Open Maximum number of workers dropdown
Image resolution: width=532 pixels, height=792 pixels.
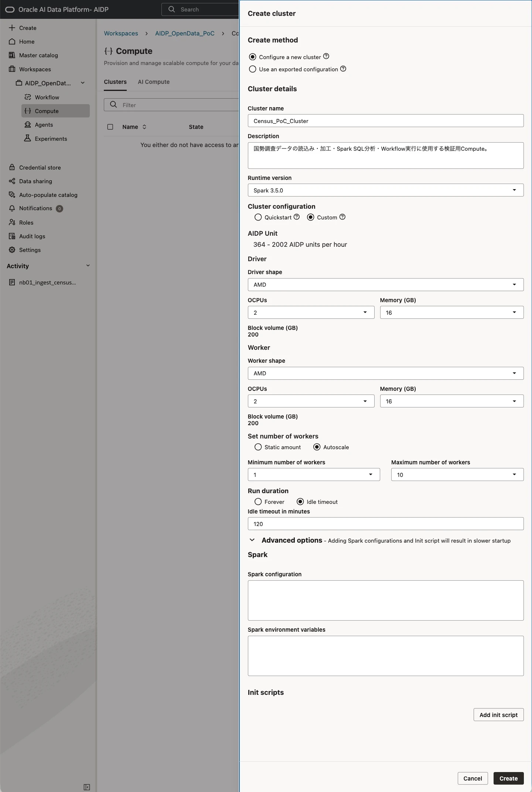(x=457, y=475)
